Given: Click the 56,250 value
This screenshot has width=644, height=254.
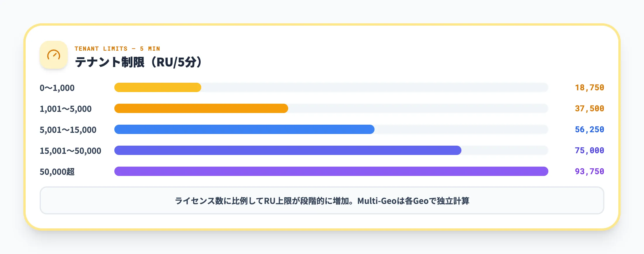Looking at the screenshot, I should click(x=589, y=129).
